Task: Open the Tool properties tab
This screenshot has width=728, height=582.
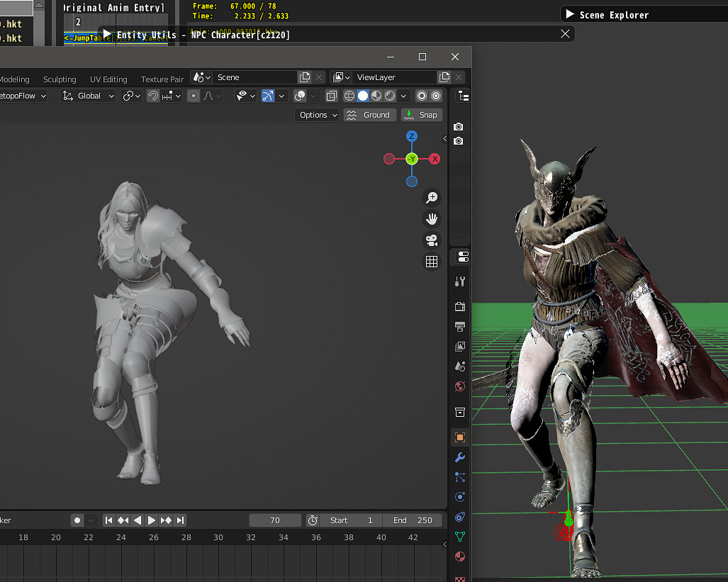Action: tap(460, 281)
